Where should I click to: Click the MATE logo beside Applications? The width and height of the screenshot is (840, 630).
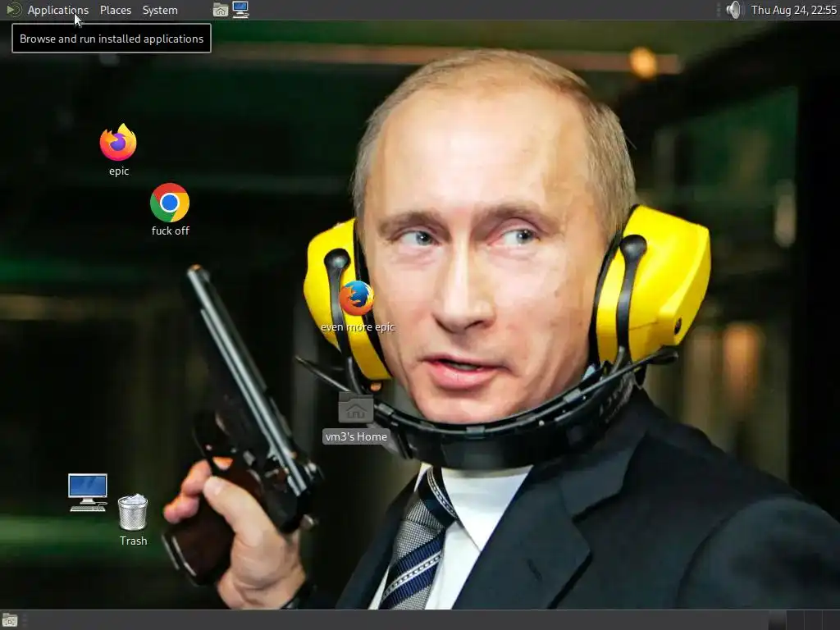(14, 10)
